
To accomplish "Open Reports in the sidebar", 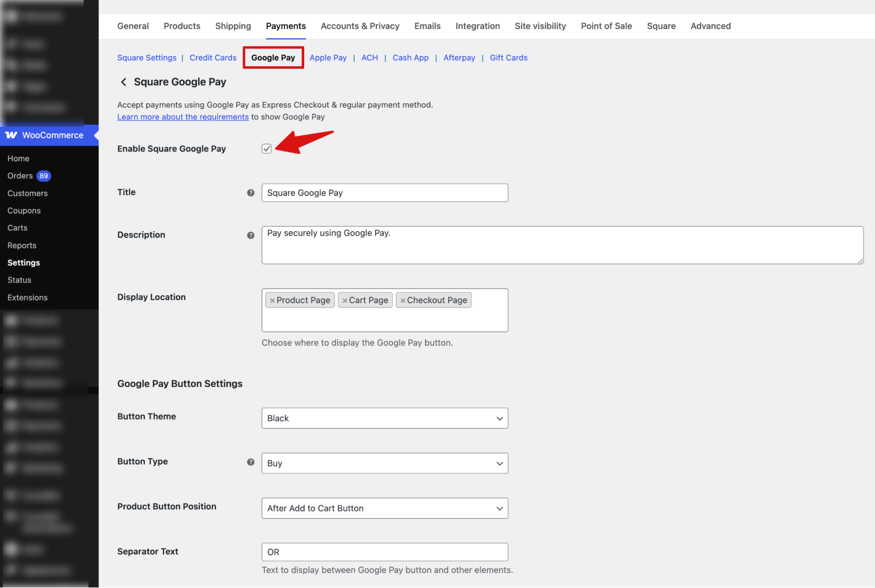I will point(22,245).
